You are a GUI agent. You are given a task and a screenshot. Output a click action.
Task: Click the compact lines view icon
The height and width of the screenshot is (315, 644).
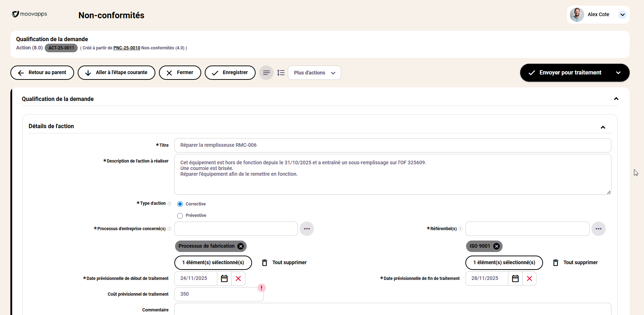(x=266, y=73)
